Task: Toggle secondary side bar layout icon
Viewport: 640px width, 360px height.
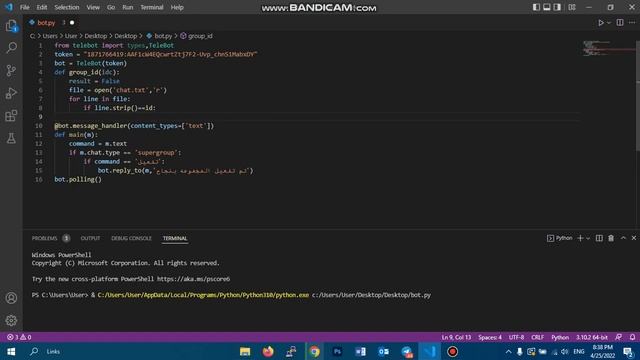Action: (x=557, y=7)
